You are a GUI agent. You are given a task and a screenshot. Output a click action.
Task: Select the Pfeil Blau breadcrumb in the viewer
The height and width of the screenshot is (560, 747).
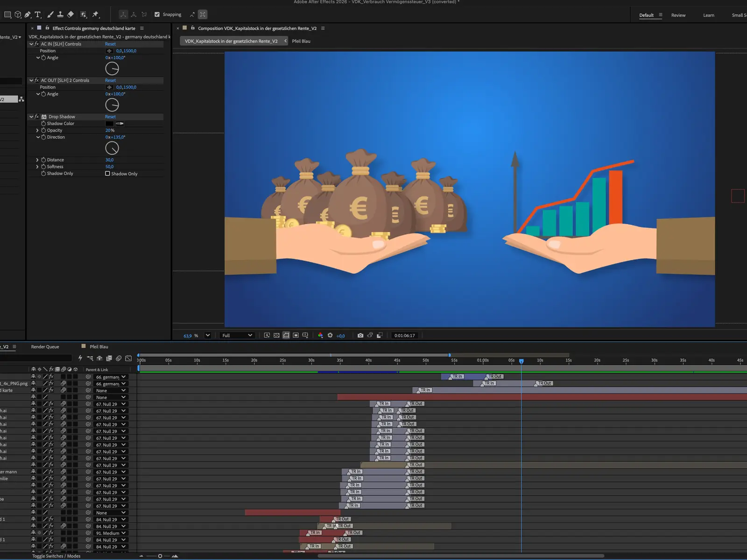301,41
